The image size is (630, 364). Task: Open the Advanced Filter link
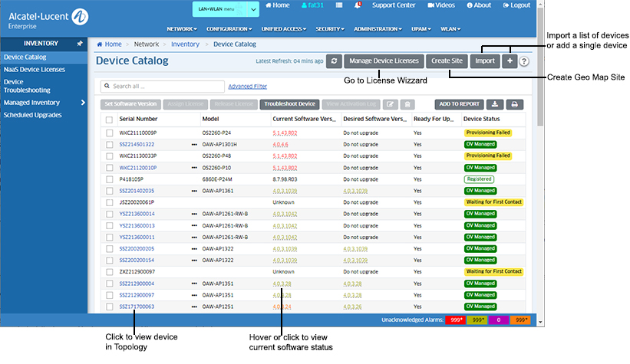point(247,87)
